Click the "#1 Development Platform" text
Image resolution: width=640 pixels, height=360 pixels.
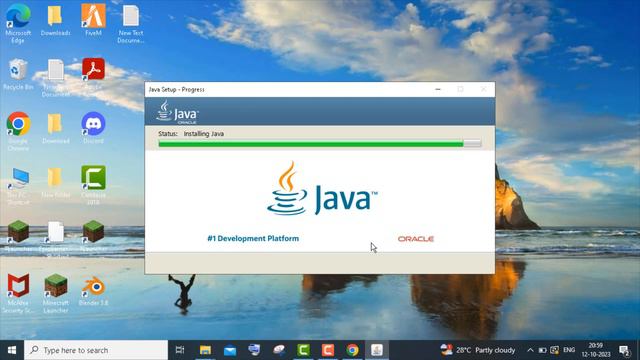pos(253,238)
